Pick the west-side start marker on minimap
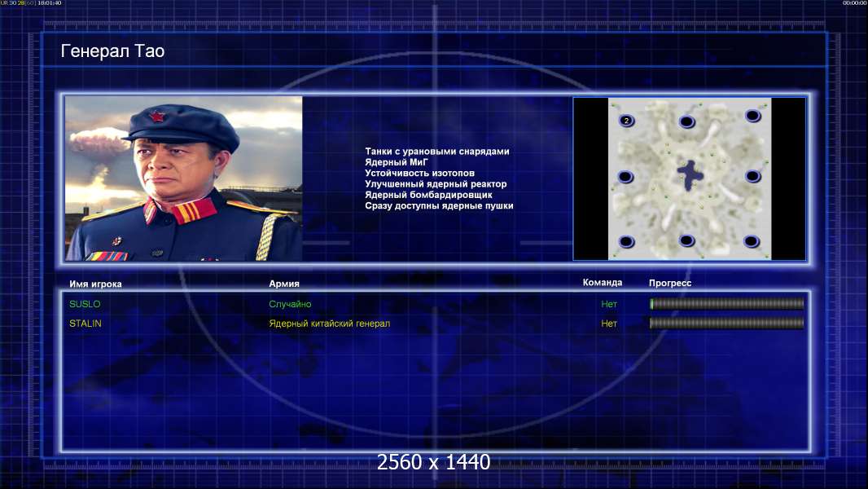Viewport: 868px width, 489px height. (625, 177)
